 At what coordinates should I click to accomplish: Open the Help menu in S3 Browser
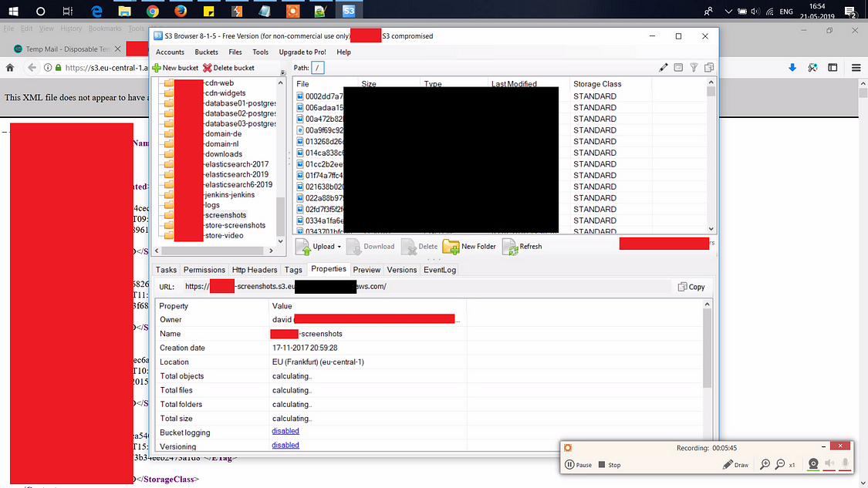(344, 52)
